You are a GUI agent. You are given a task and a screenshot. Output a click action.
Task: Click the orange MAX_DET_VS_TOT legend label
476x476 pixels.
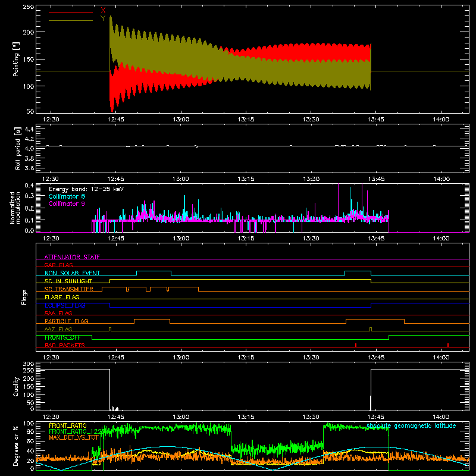[x=74, y=437]
